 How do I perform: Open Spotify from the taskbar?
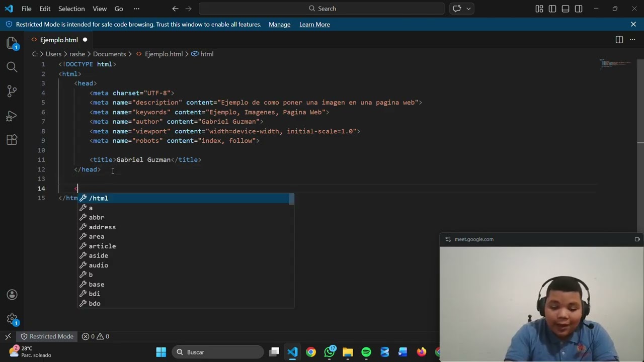pyautogui.click(x=366, y=352)
